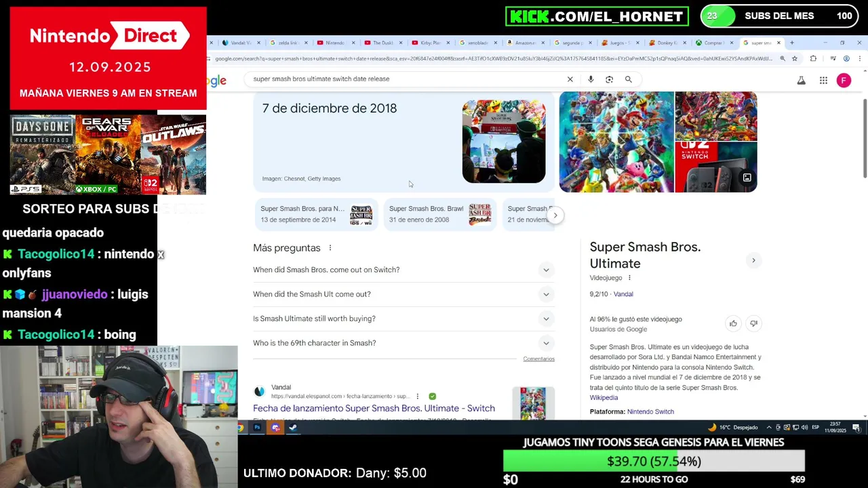Viewport: 868px width, 488px height.
Task: Open the Vandal rating link
Action: [x=623, y=294]
